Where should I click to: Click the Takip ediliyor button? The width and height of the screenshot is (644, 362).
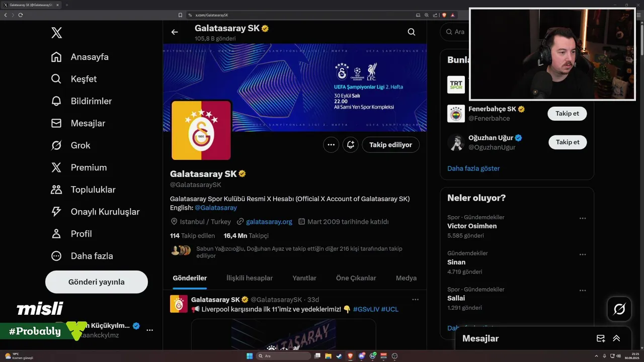[390, 145]
